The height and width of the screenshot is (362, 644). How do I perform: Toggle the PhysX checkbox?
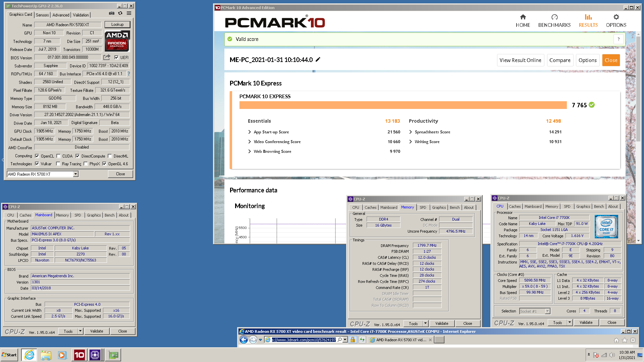click(86, 164)
